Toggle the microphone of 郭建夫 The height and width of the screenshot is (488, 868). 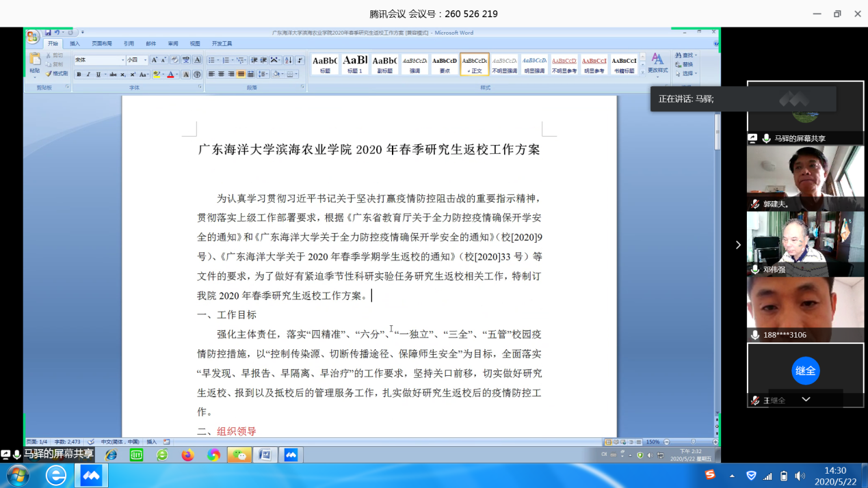[754, 204]
